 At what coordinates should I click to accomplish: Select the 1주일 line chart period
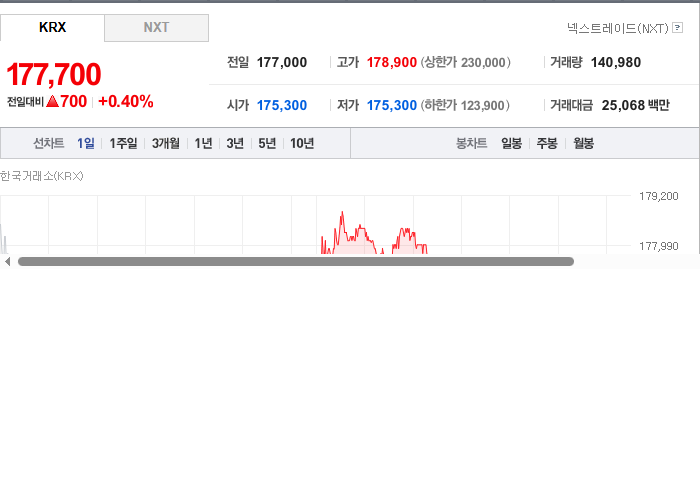coord(123,143)
